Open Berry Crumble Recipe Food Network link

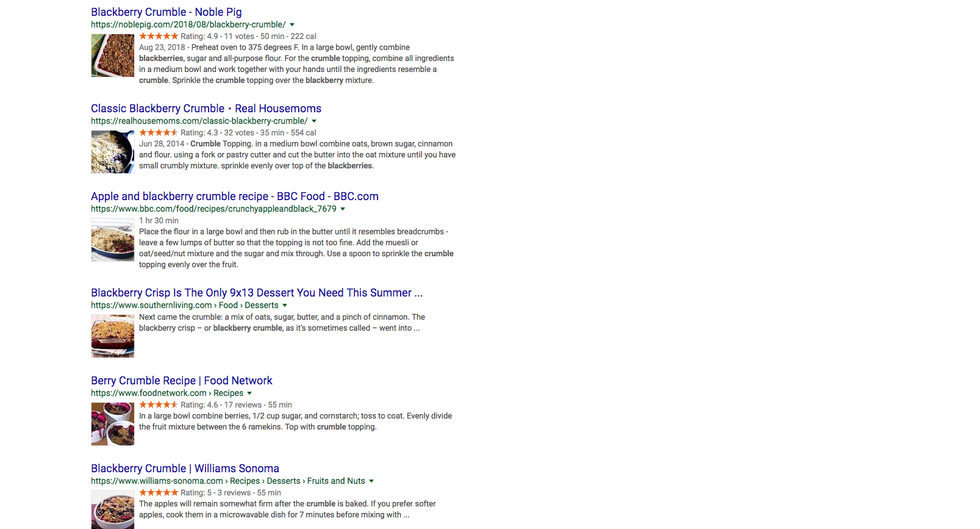pos(182,381)
